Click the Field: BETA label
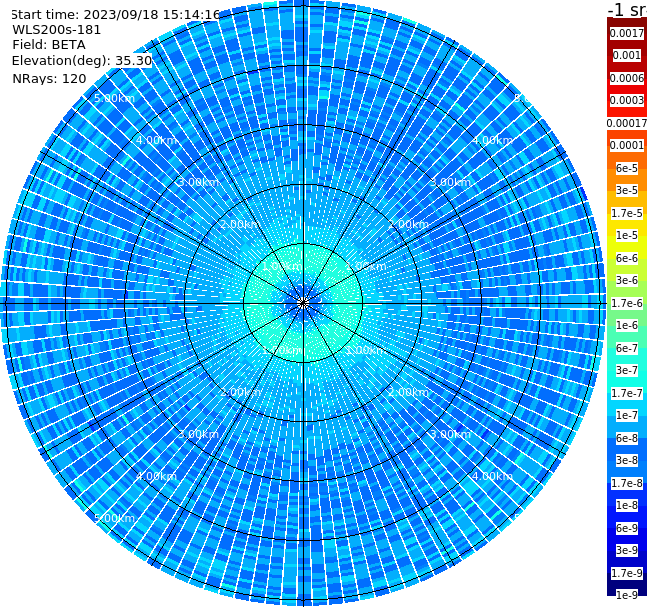 49,45
